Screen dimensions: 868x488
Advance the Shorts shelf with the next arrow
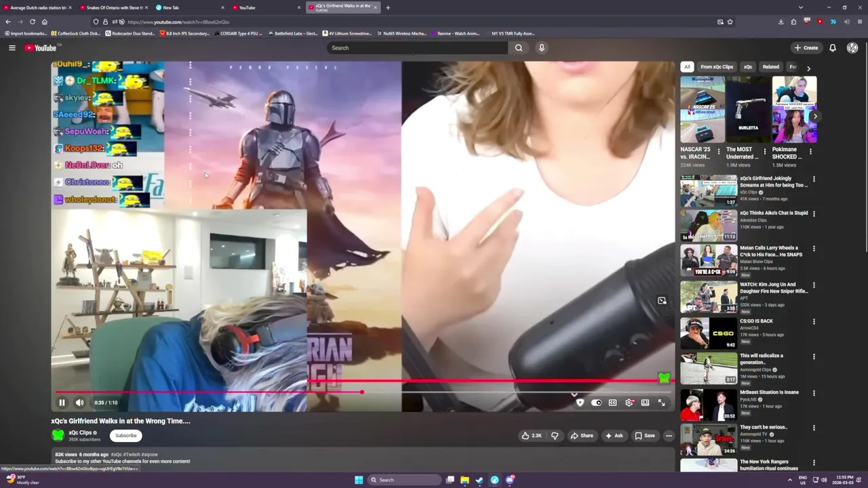815,116
